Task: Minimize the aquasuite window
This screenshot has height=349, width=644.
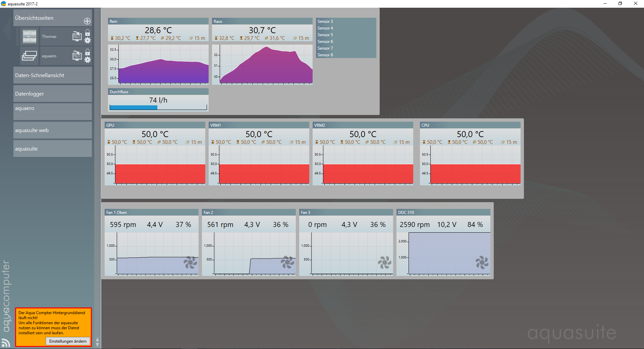Action: [x=605, y=4]
